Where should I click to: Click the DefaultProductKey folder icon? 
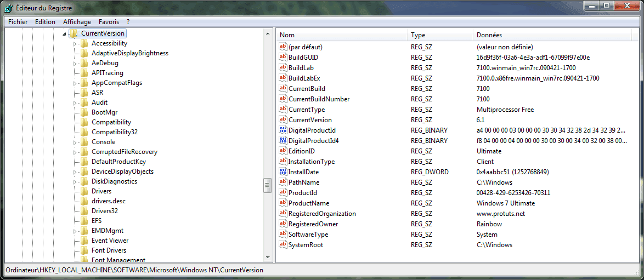coord(84,161)
